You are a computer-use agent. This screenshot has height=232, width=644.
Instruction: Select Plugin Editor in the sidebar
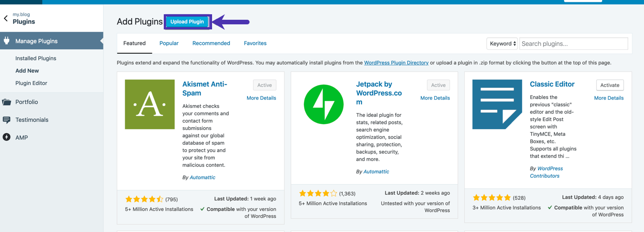(x=31, y=83)
